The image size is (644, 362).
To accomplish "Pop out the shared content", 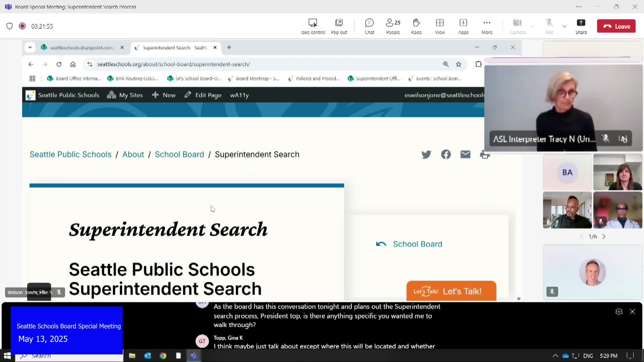I will click(x=339, y=26).
